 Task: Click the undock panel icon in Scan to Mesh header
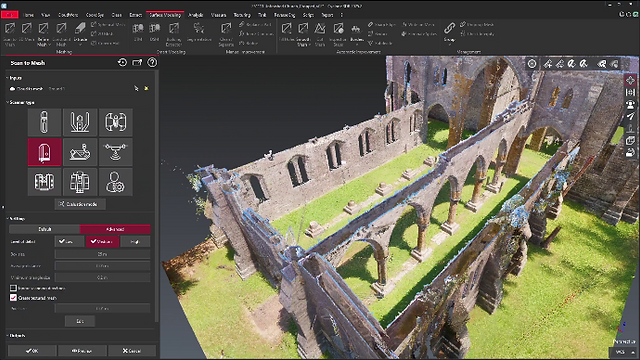pos(137,62)
